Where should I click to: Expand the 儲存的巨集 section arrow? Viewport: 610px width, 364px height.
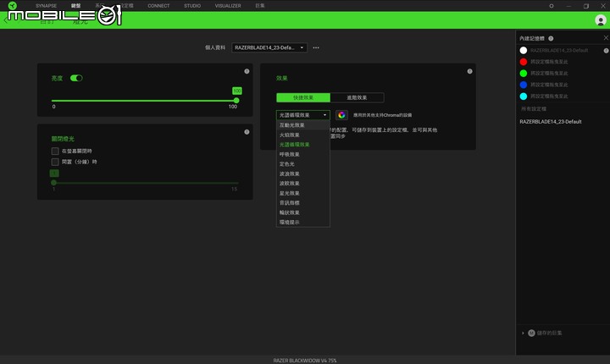pos(523,333)
